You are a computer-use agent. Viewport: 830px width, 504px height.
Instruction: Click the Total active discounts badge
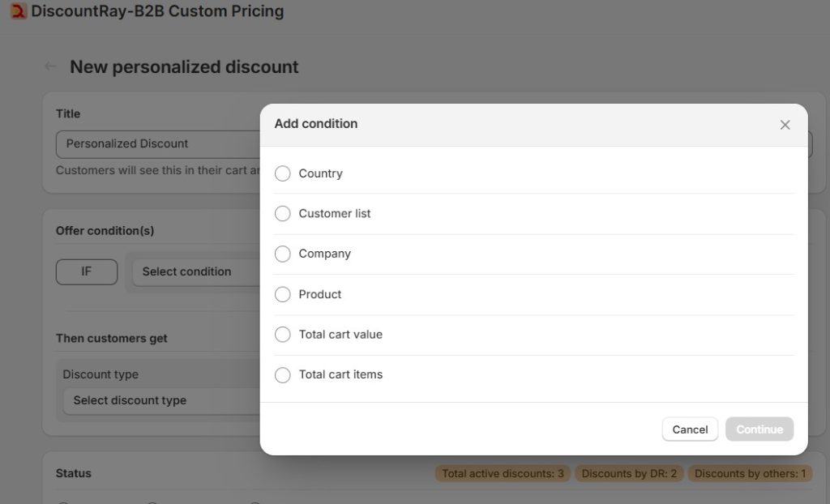coord(502,473)
